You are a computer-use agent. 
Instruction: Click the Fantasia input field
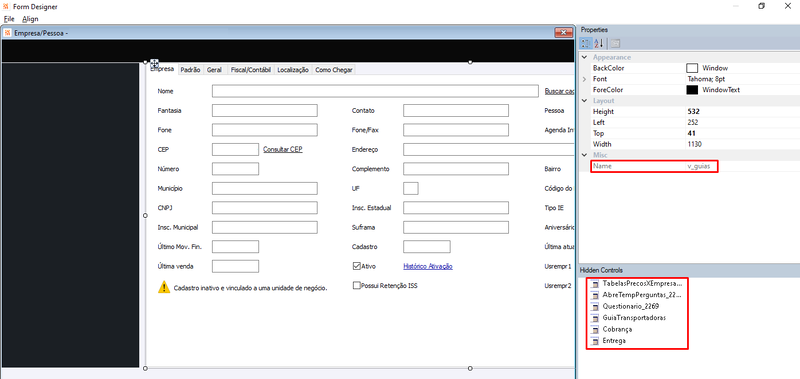click(265, 111)
